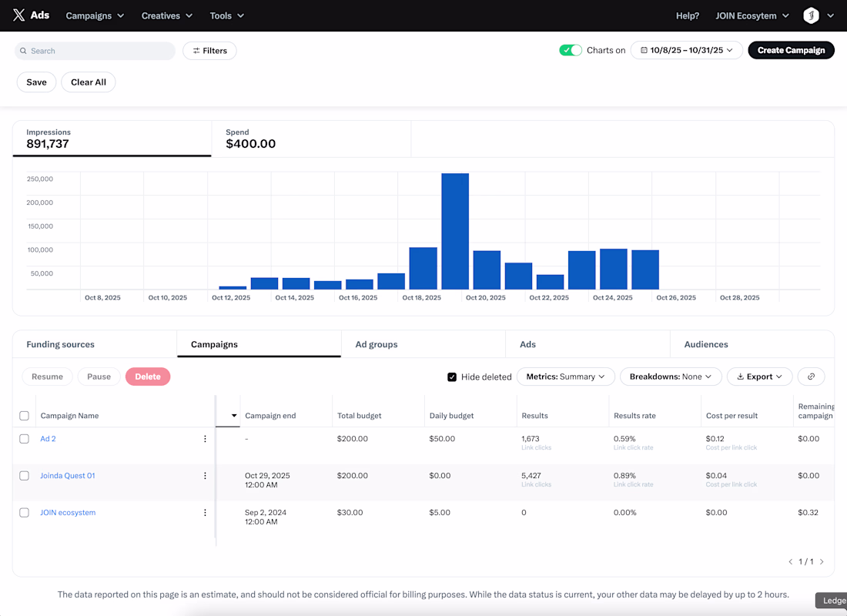Screen dimensions: 847x616
Task: Select all campaigns with header checkbox
Action: (25, 416)
